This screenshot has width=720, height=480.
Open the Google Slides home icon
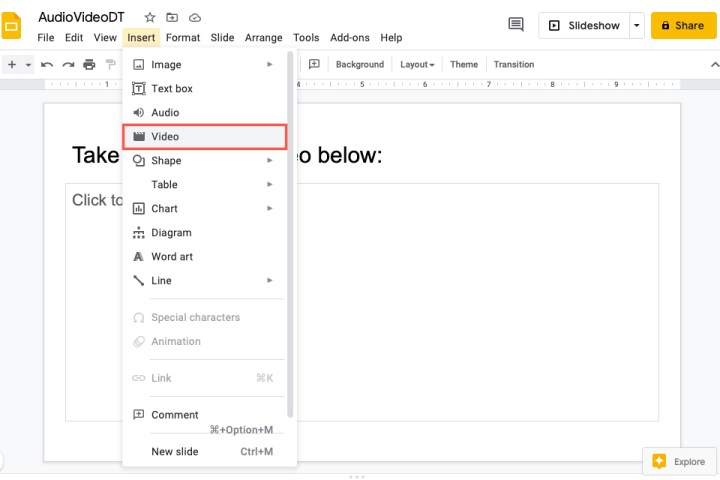[x=13, y=25]
